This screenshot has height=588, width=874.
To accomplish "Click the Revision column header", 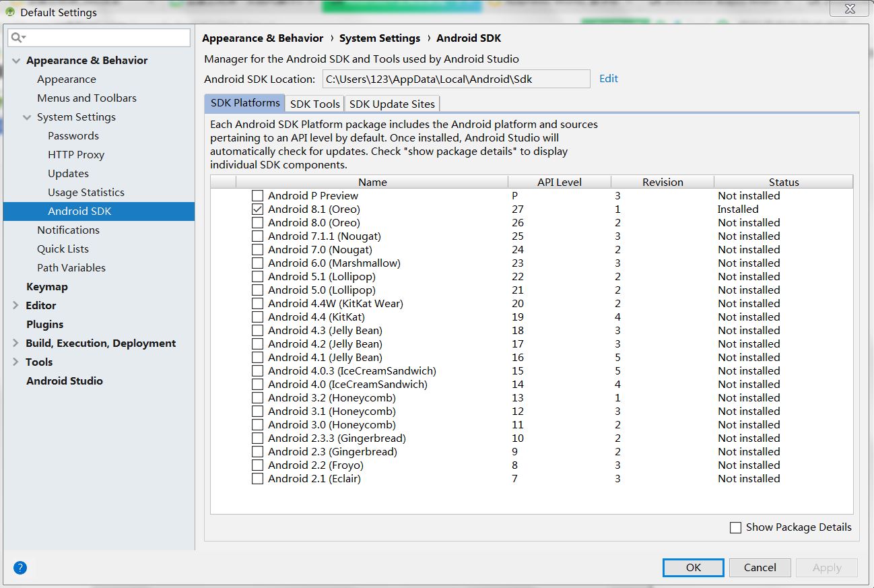I will pyautogui.click(x=663, y=182).
